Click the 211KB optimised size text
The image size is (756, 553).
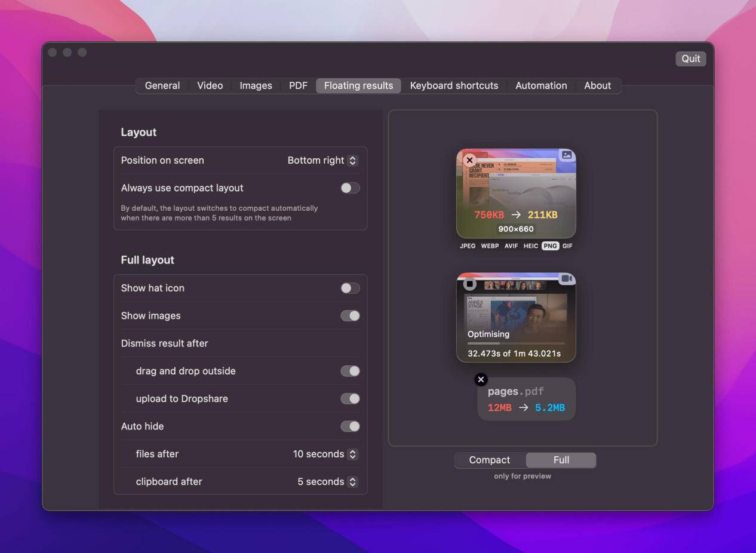pos(542,215)
